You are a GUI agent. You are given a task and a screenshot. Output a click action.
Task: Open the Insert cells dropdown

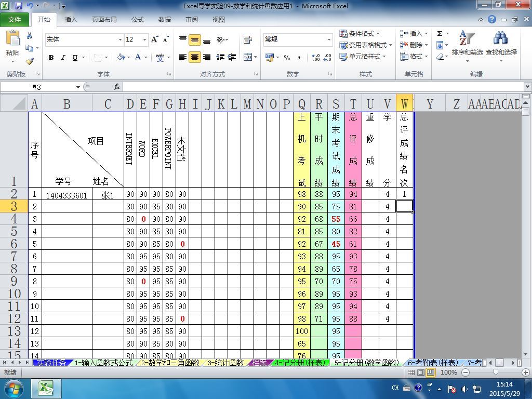coord(414,33)
